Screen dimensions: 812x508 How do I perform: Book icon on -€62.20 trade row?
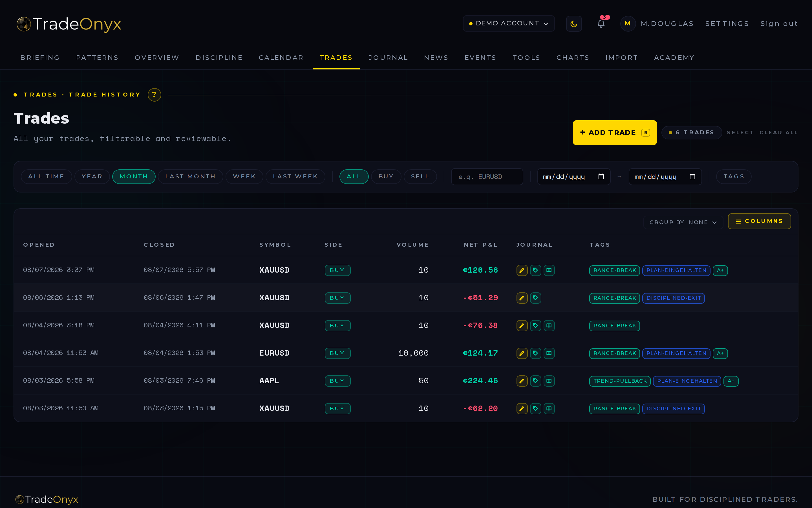tap(549, 409)
